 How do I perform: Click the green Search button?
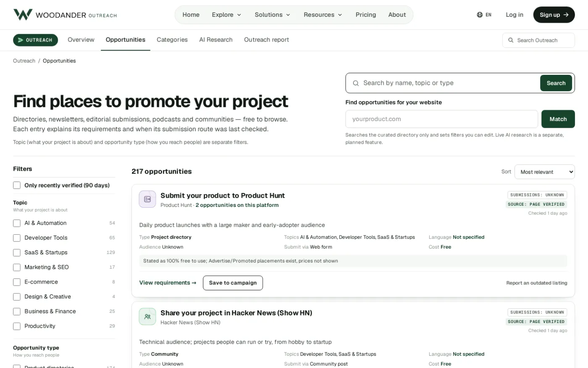coord(556,83)
